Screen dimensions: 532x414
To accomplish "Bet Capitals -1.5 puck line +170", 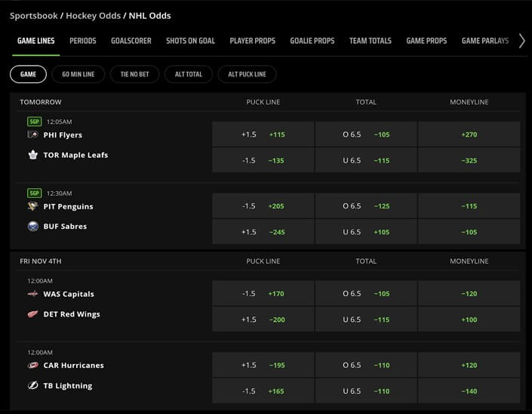I will (263, 293).
